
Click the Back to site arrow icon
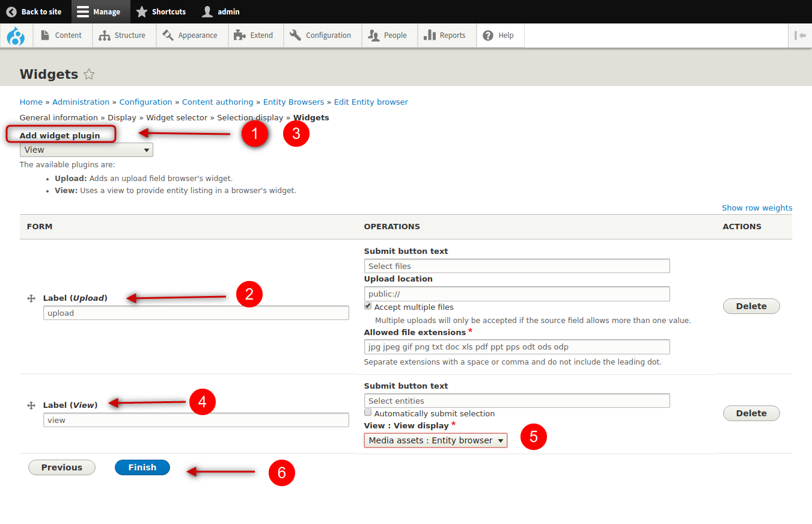(11, 11)
